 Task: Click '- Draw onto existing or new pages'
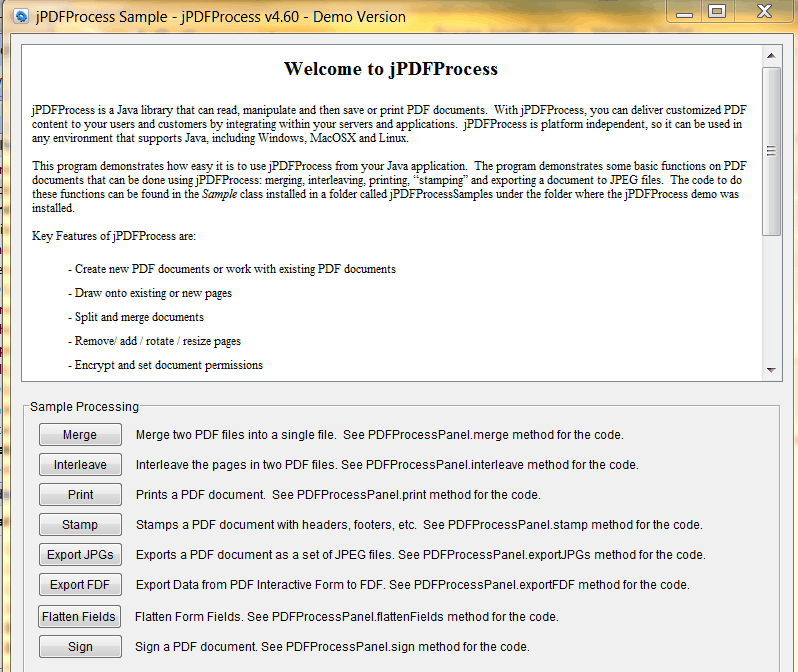click(150, 293)
